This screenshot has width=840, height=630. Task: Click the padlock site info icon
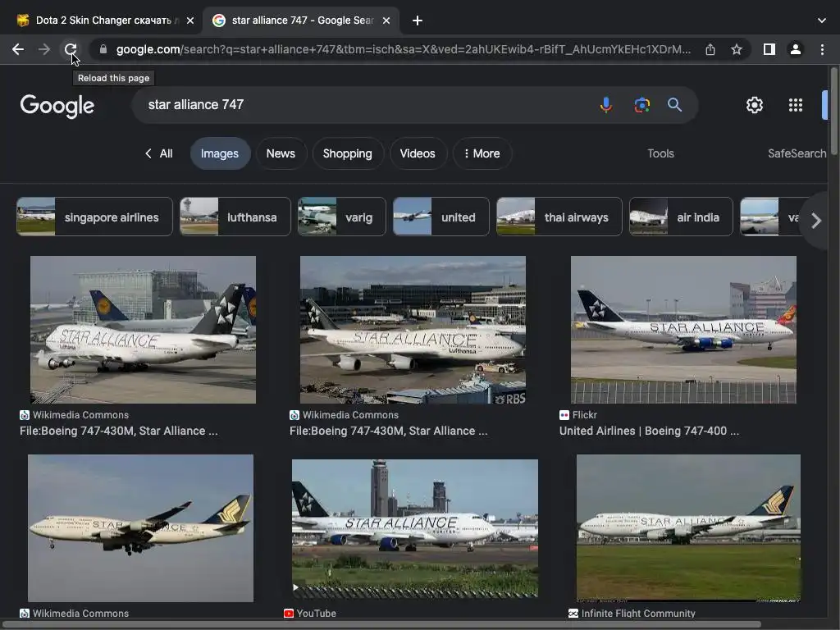103,49
